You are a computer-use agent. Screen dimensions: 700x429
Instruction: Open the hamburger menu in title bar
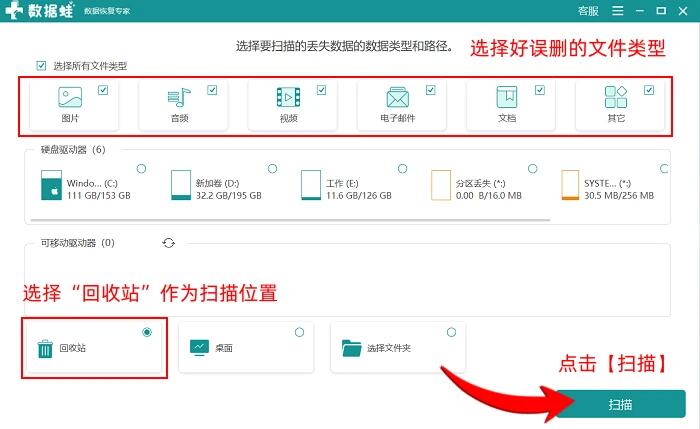[618, 11]
